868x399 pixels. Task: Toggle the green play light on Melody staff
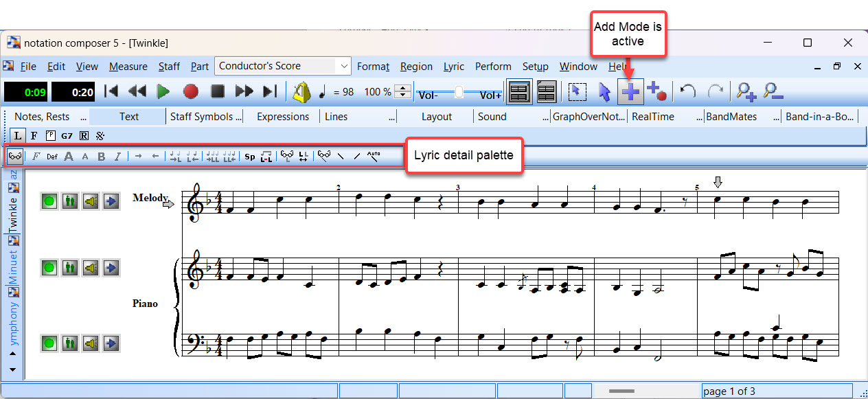pyautogui.click(x=49, y=201)
